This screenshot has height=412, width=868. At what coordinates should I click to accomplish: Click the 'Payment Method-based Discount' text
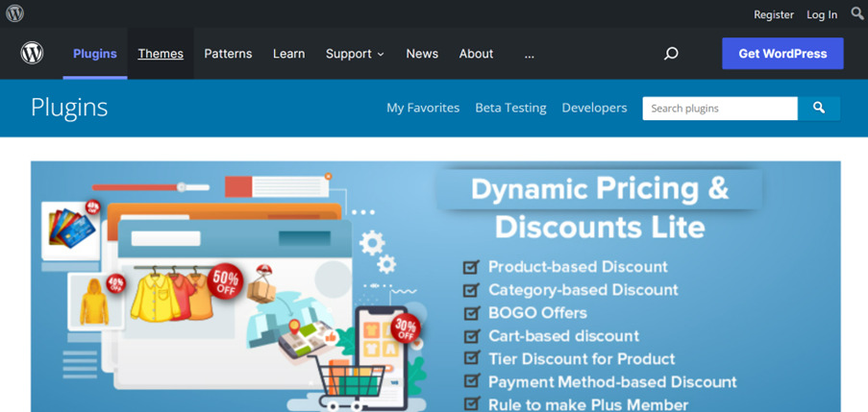point(613,381)
